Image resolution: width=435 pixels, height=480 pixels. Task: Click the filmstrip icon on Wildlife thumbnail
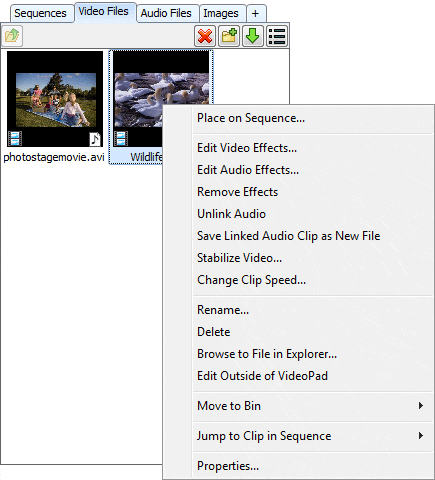click(x=121, y=138)
